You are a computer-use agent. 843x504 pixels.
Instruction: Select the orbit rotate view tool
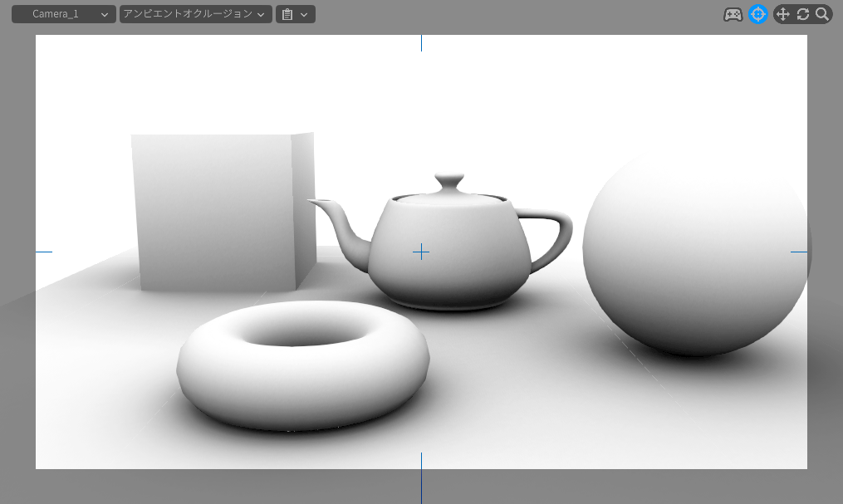(802, 14)
